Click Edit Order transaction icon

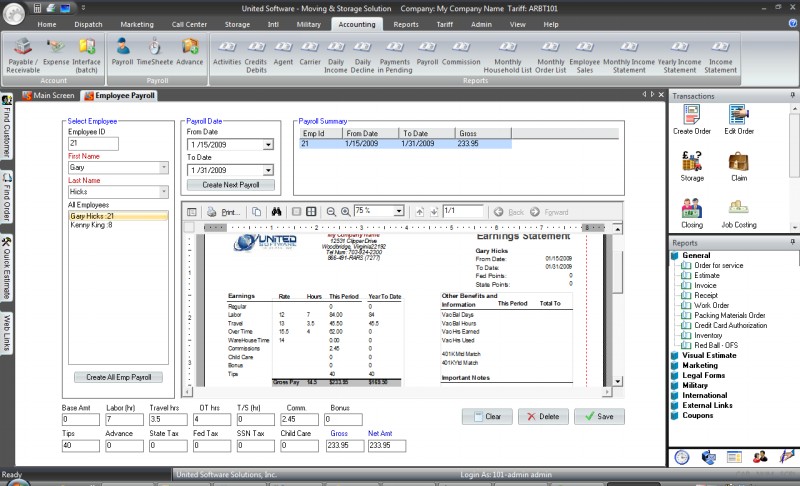739,120
